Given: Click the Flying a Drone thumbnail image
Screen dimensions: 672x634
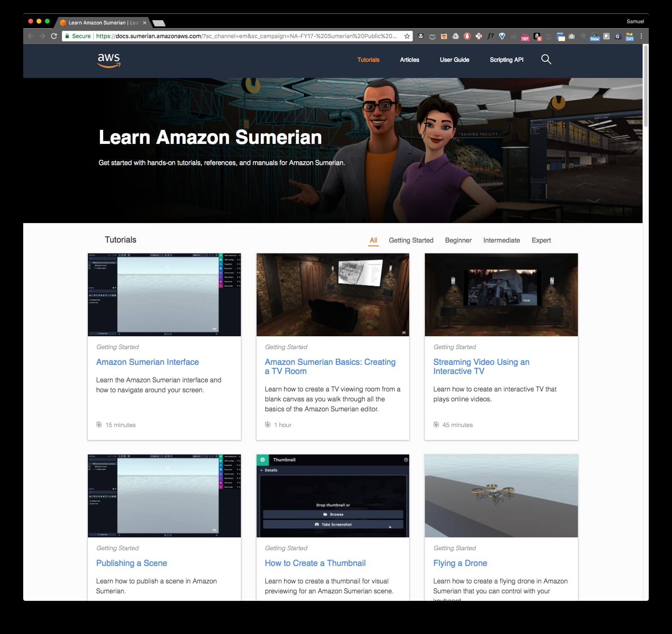Looking at the screenshot, I should pos(501,496).
